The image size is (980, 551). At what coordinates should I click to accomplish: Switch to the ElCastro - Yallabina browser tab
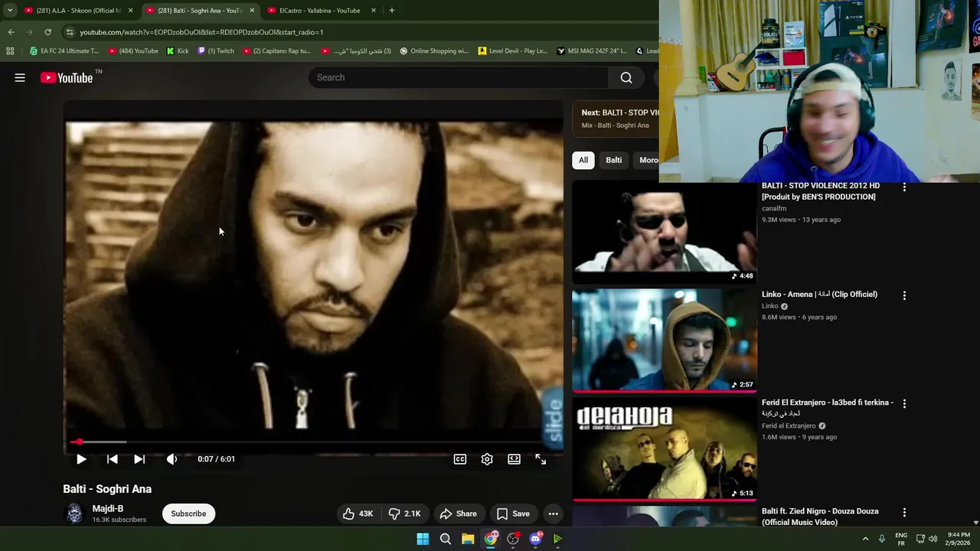[320, 11]
